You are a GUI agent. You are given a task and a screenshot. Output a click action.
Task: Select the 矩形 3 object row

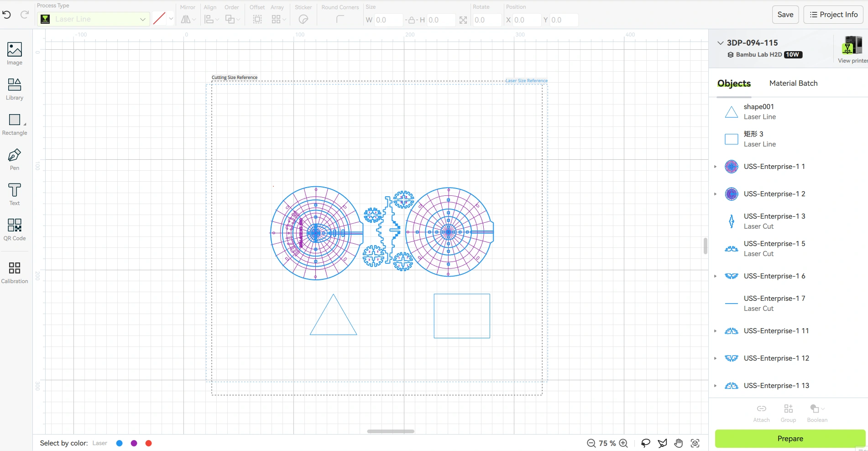tap(788, 139)
